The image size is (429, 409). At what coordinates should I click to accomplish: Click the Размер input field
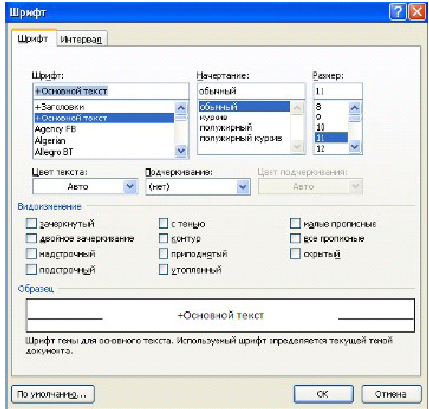[338, 91]
